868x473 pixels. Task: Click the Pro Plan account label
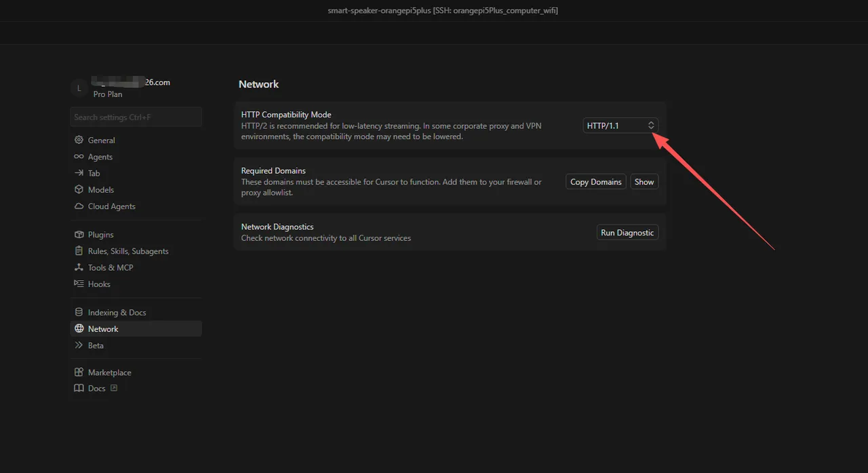pos(108,94)
